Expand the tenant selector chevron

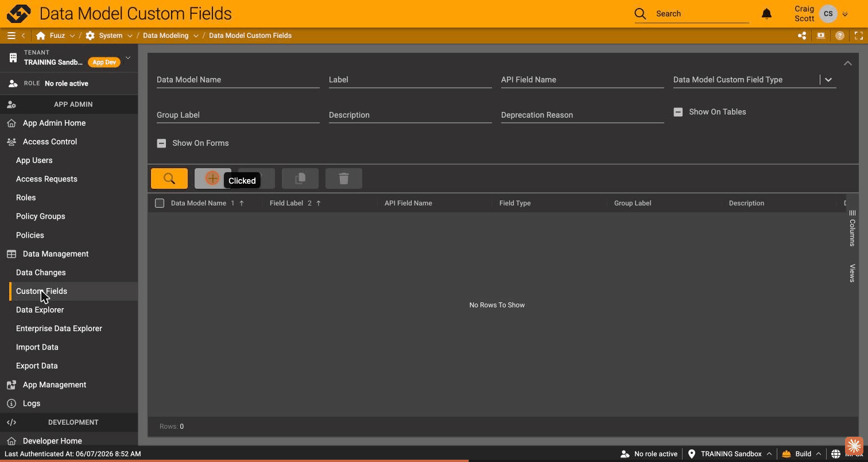[x=128, y=57]
